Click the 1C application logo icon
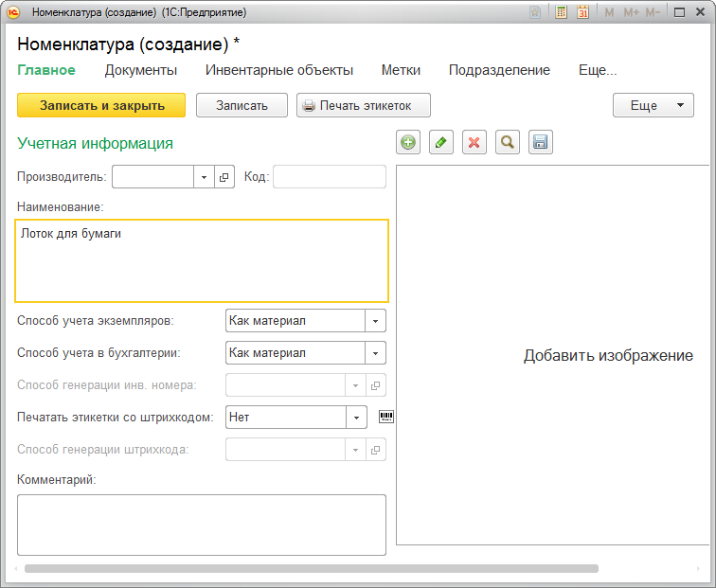 [x=13, y=12]
